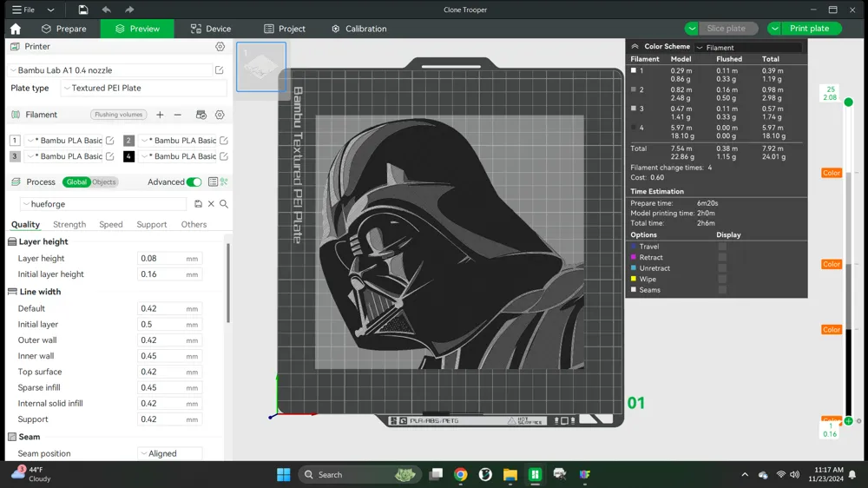868x488 pixels.
Task: Switch to the Device tab
Action: click(210, 29)
